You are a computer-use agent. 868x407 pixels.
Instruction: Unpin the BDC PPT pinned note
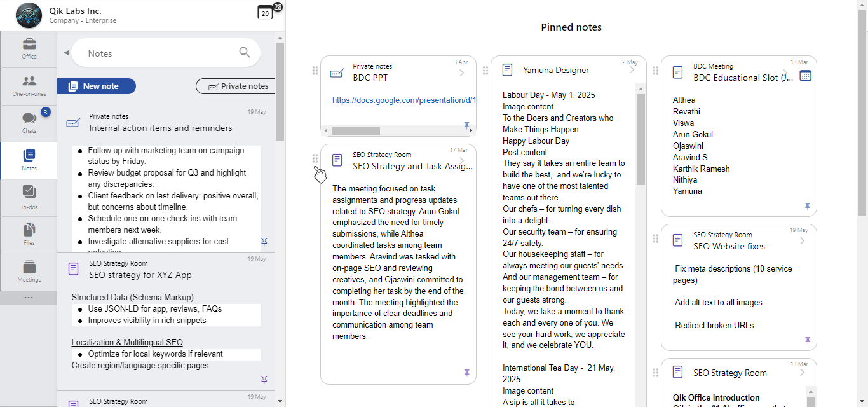(467, 125)
